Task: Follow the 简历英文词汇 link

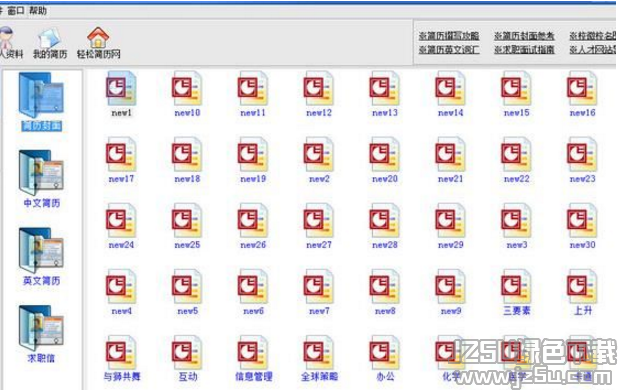Action: point(449,50)
